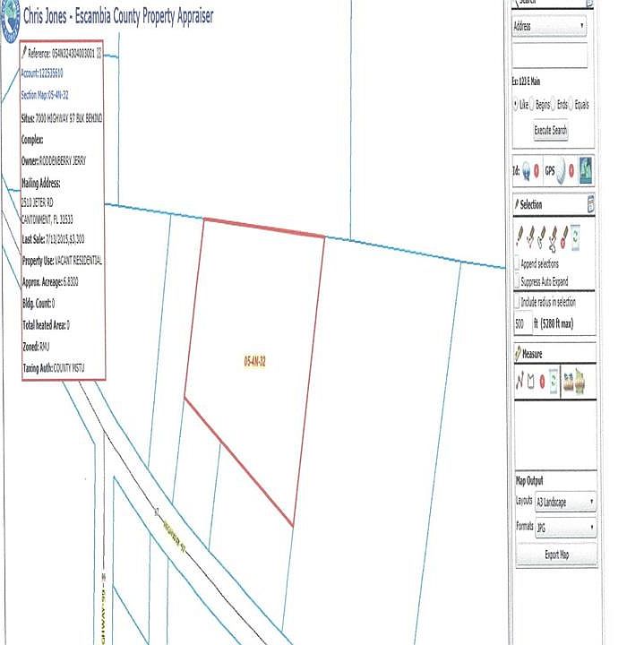
Task: Click the Property Use: VACANT RESIDENTIAL text
Action: click(x=62, y=261)
